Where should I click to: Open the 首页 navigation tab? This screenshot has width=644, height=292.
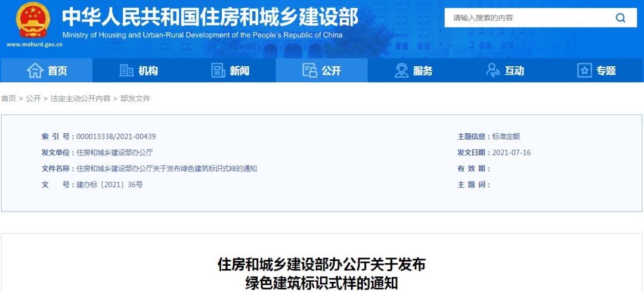coord(47,70)
